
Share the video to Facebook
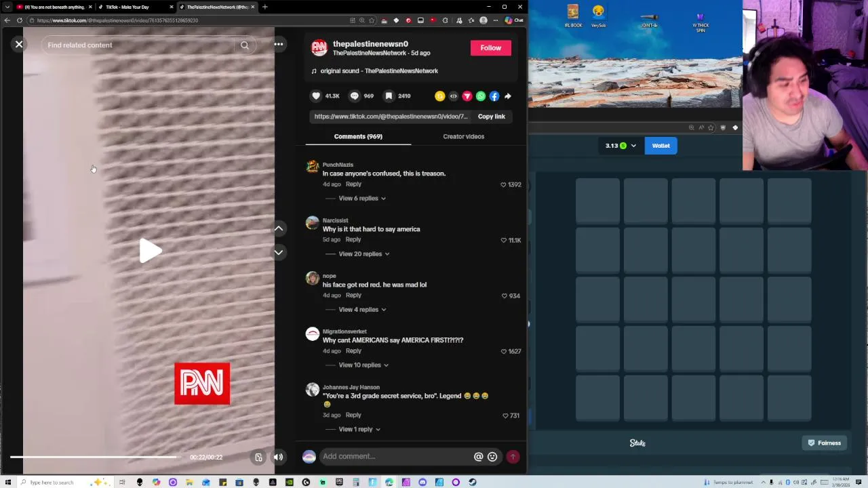click(494, 96)
